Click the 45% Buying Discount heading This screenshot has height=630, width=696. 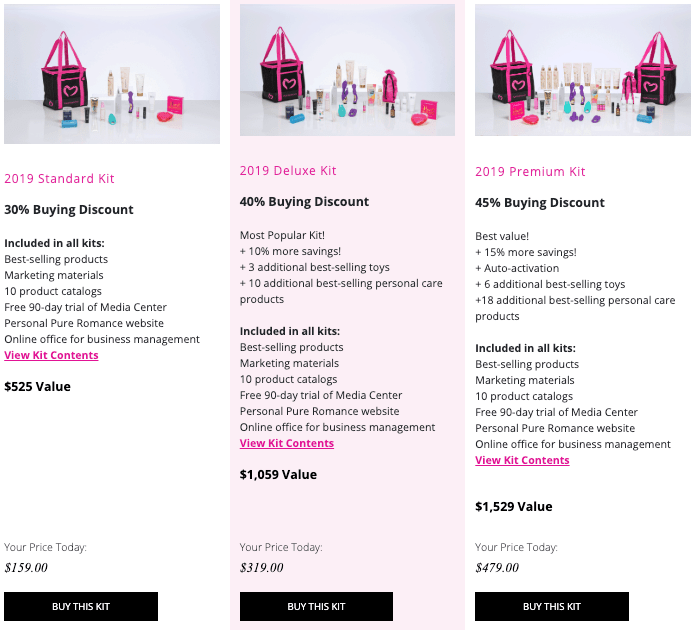click(540, 202)
